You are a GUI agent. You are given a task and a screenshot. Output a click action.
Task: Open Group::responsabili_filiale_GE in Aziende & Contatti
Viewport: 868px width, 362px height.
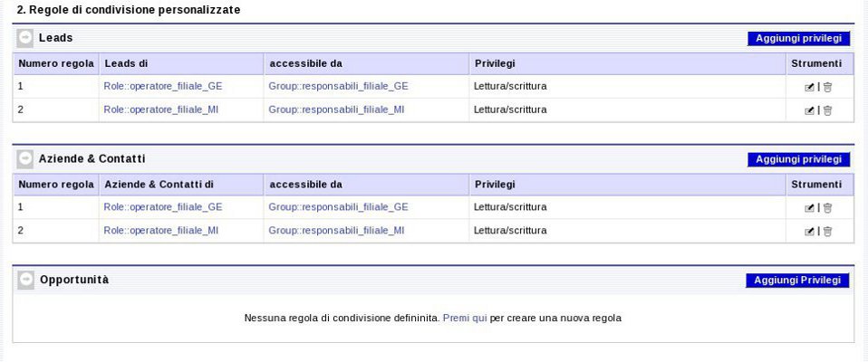pos(338,207)
